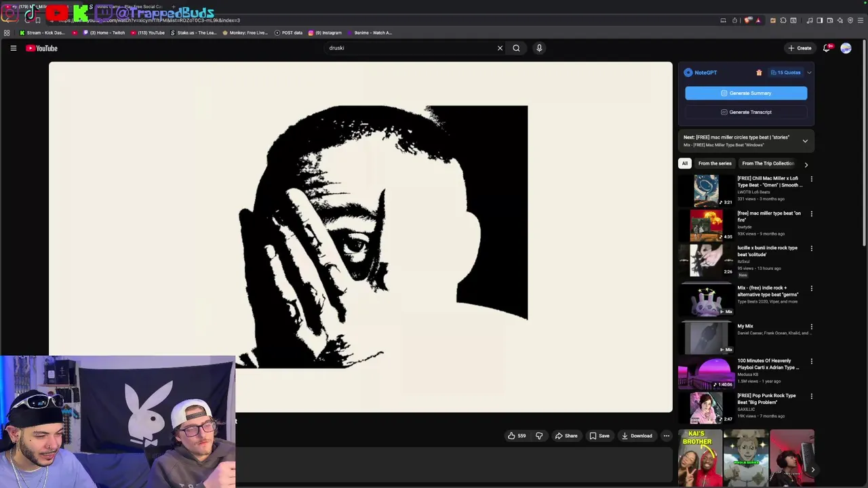Open '(9) Instagram' bookmark
The height and width of the screenshot is (488, 868).
(325, 33)
